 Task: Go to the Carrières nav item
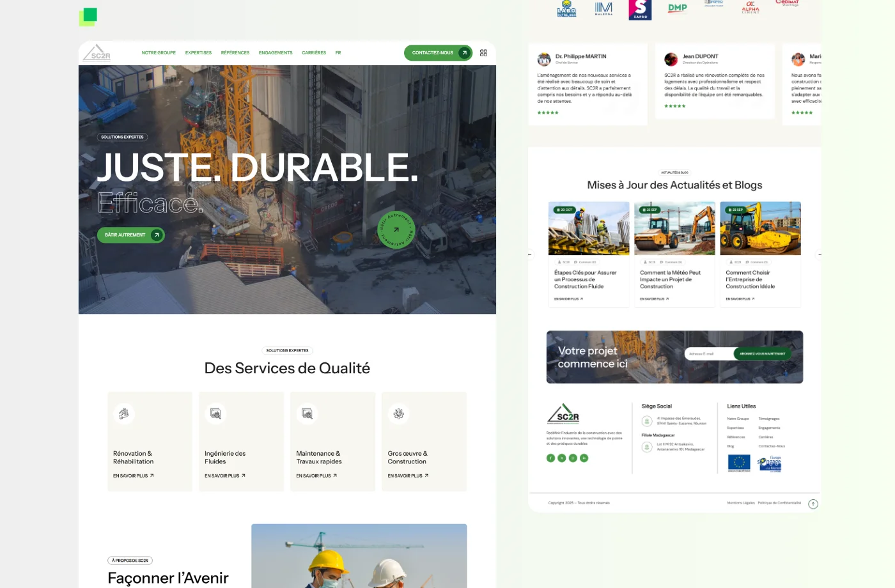pyautogui.click(x=314, y=53)
